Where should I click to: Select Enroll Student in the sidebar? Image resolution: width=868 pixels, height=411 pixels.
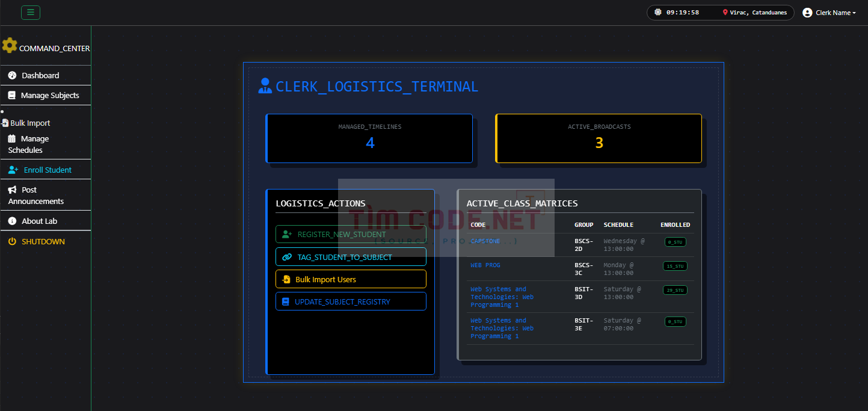pyautogui.click(x=46, y=170)
